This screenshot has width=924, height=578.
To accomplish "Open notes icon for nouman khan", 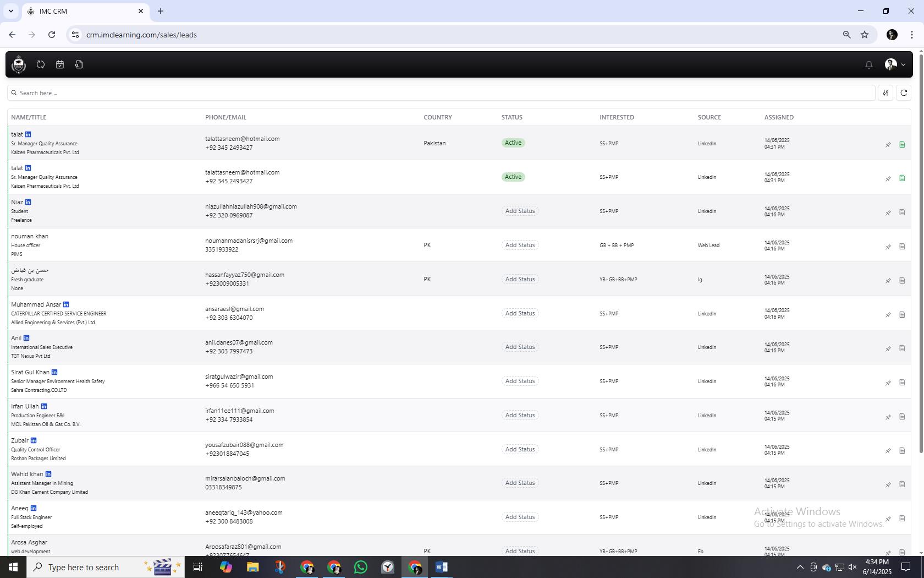I will click(902, 247).
